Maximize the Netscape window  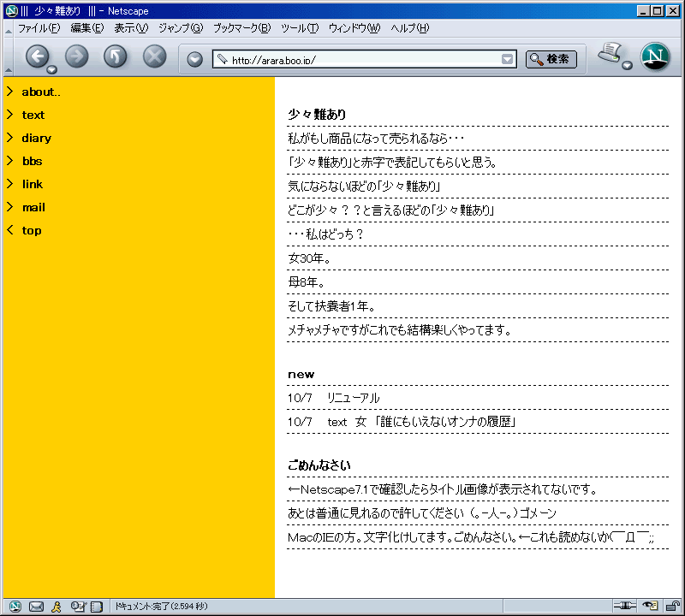point(657,11)
